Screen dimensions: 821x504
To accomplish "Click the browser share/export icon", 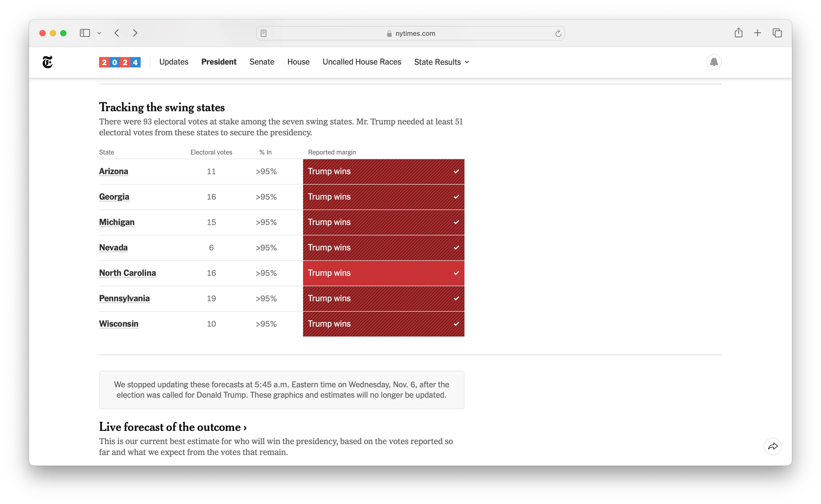I will point(738,33).
